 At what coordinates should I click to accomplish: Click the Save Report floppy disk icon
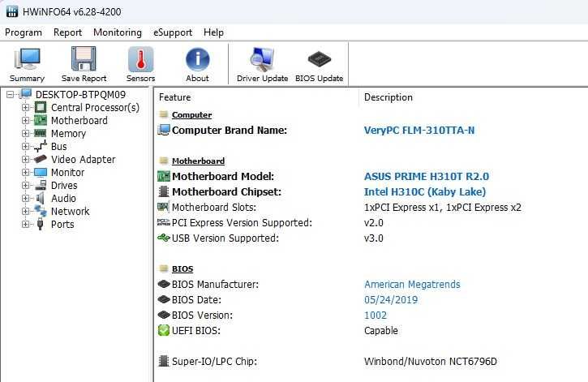[84, 58]
